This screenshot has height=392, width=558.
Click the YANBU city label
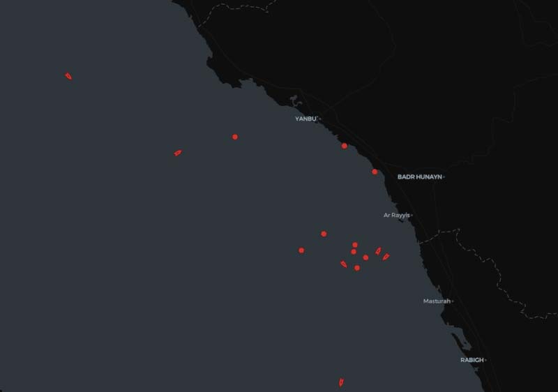[306, 119]
